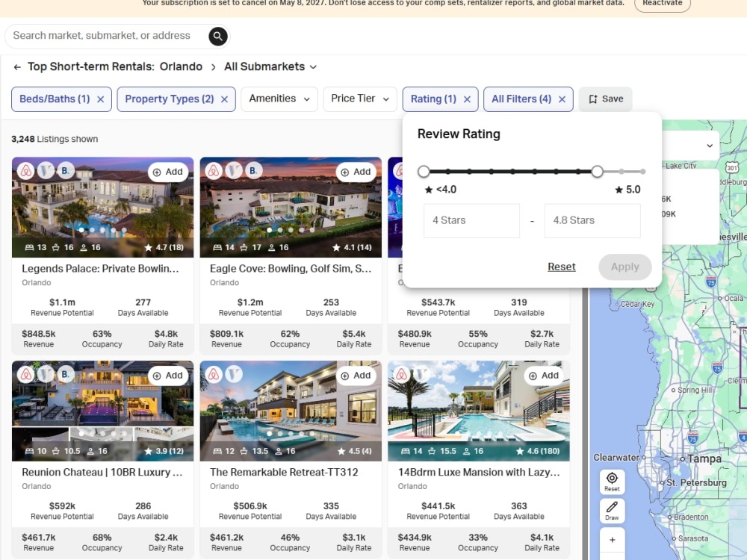Open the Amenities dropdown
747x560 pixels.
tap(279, 99)
